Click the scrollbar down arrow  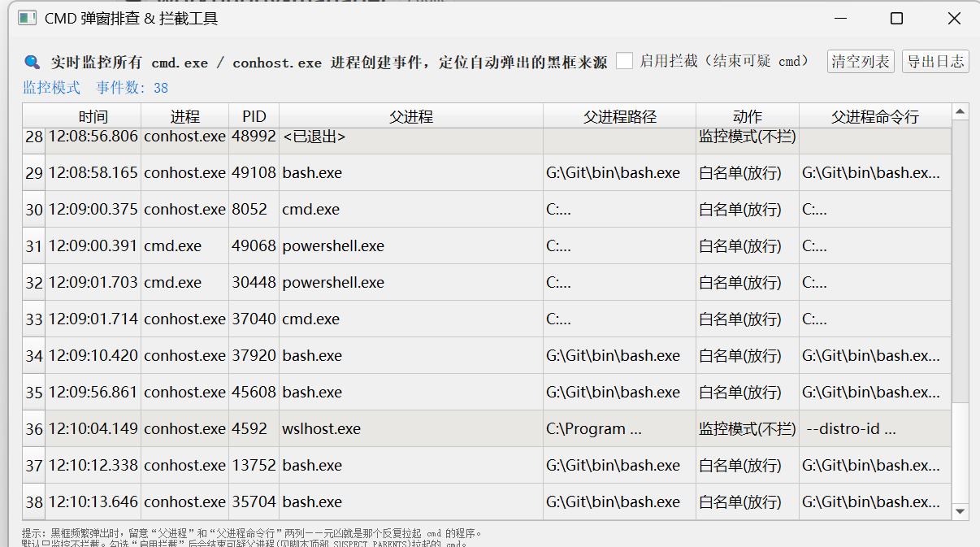click(x=960, y=511)
